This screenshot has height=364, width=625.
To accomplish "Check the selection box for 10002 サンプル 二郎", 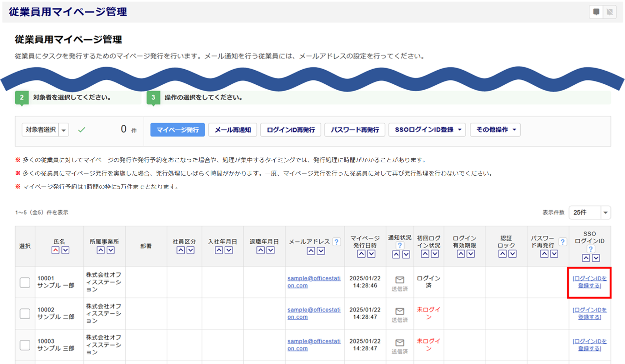I will 25,314.
